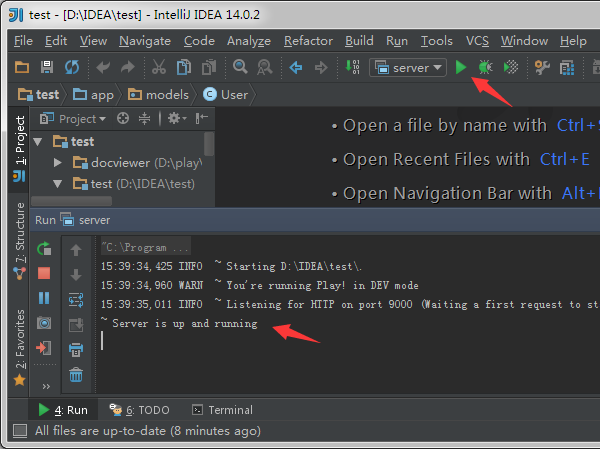Screen dimensions: 600x449
Task: Toggle the 2: Favorites side tab
Action: (x=19, y=348)
